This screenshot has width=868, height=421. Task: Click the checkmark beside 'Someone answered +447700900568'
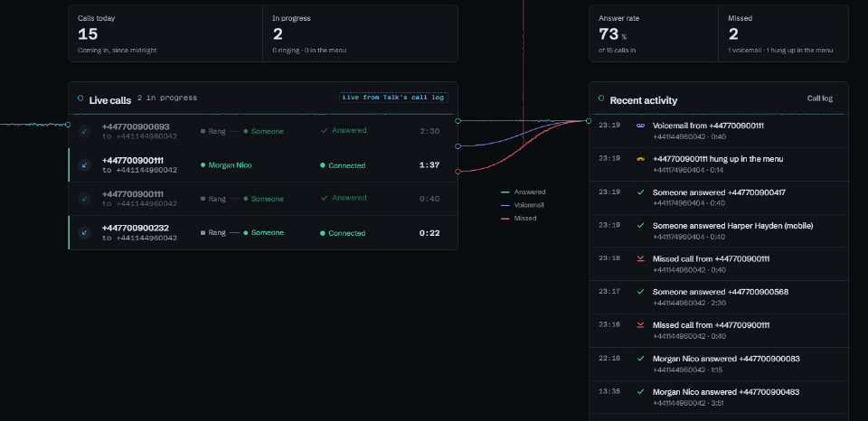click(640, 292)
